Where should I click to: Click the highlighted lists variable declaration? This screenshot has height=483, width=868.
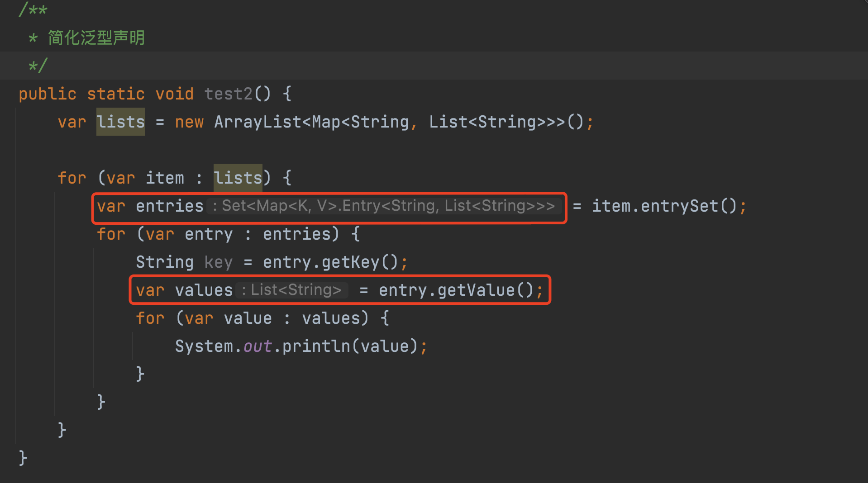(x=121, y=122)
